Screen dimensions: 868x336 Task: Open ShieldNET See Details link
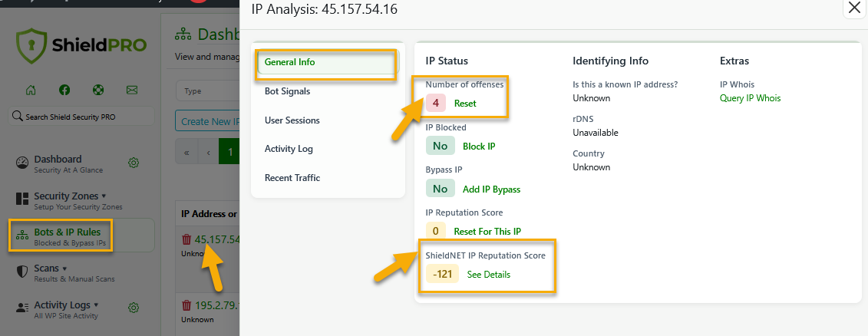[489, 275]
